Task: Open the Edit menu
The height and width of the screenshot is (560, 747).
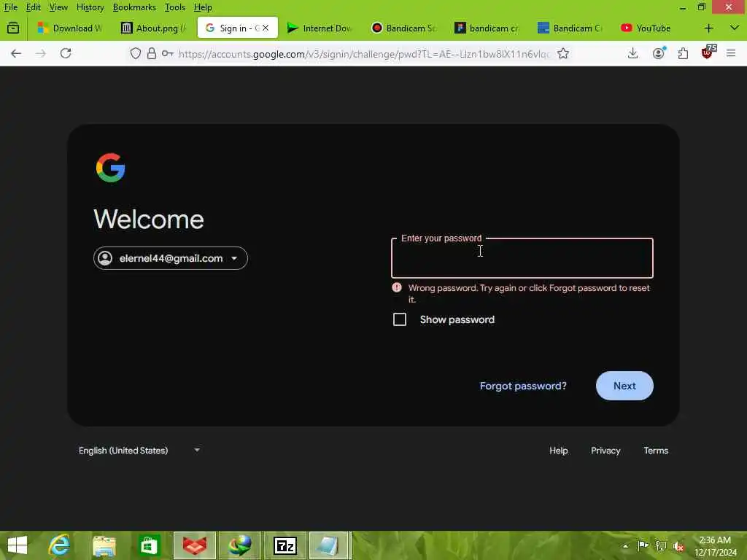Action: tap(34, 7)
